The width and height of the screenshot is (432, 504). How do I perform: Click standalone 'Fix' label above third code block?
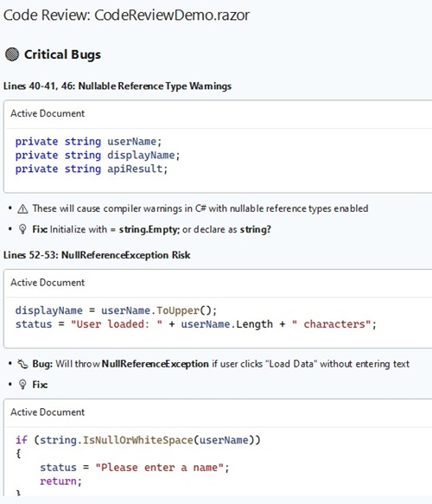tap(40, 385)
